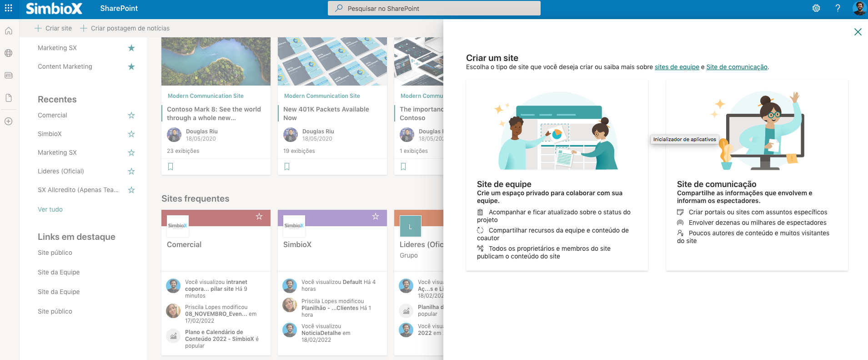Screen dimensions: 868x360
Task: Open the Comercial frequent site title
Action: (184, 244)
